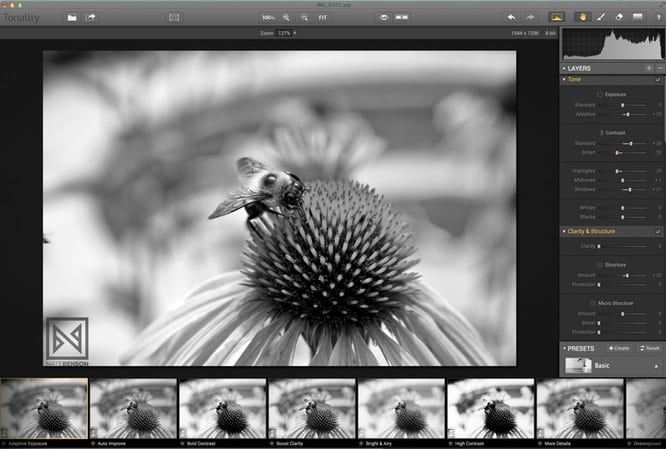Image resolution: width=666 pixels, height=449 pixels.
Task: Click the histogram graph panel
Action: pyautogui.click(x=612, y=44)
